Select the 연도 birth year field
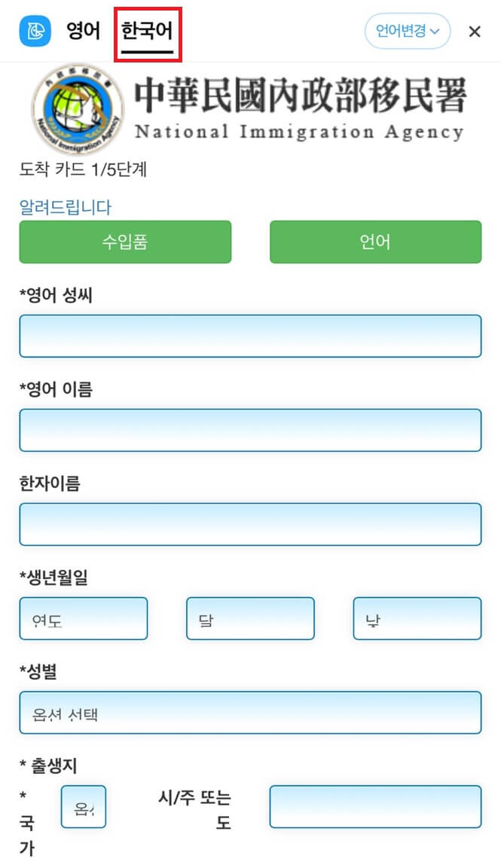501x868 pixels. coord(83,618)
